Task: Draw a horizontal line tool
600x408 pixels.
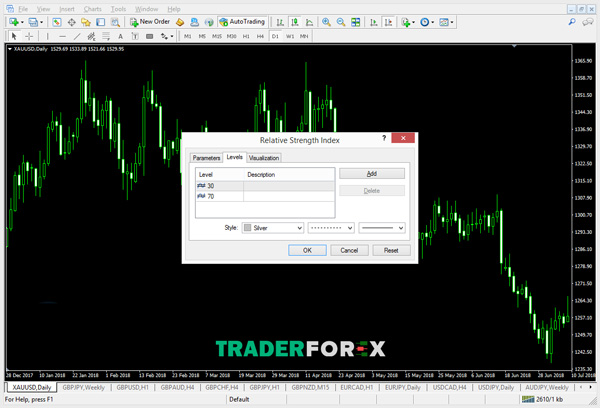Action: pyautogui.click(x=62, y=36)
